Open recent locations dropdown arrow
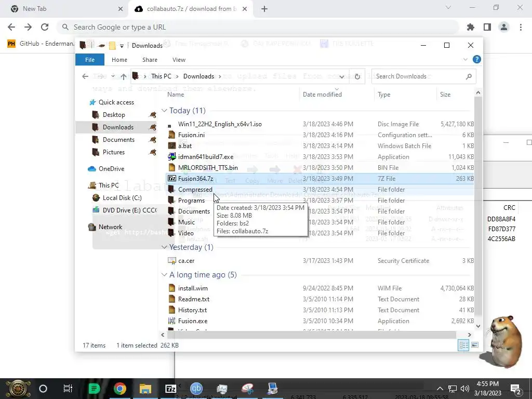 tap(113, 76)
